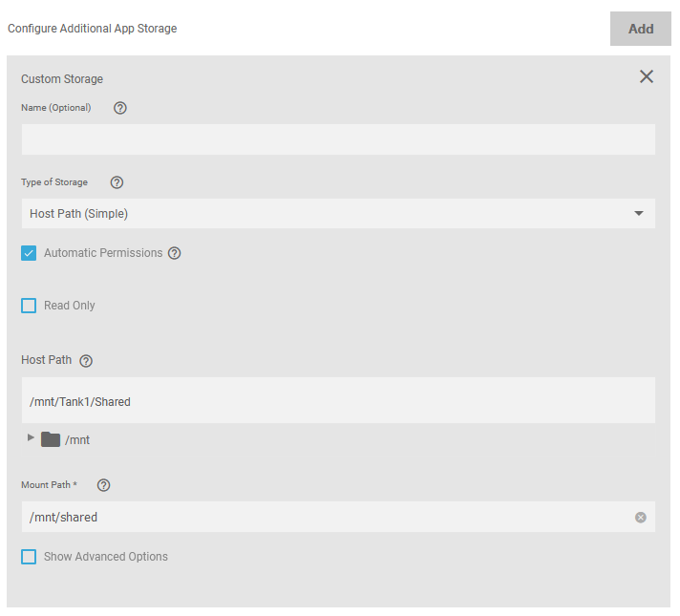Click the help icon beside Type of Storage

point(117,182)
